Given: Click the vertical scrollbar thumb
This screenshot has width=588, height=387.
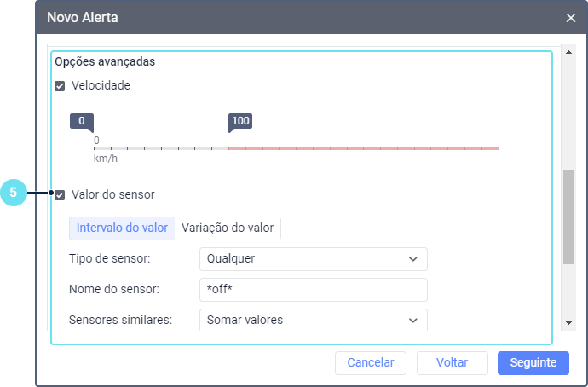Looking at the screenshot, I should [569, 217].
